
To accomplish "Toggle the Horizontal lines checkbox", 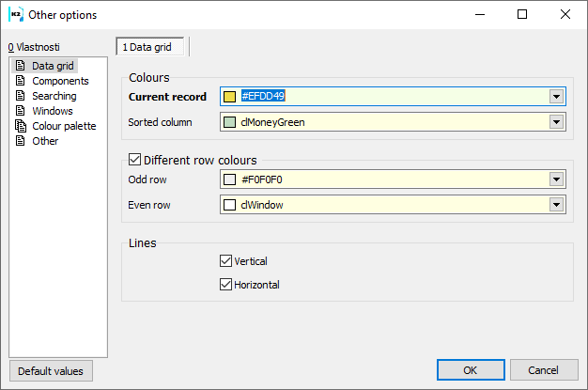I will [225, 285].
